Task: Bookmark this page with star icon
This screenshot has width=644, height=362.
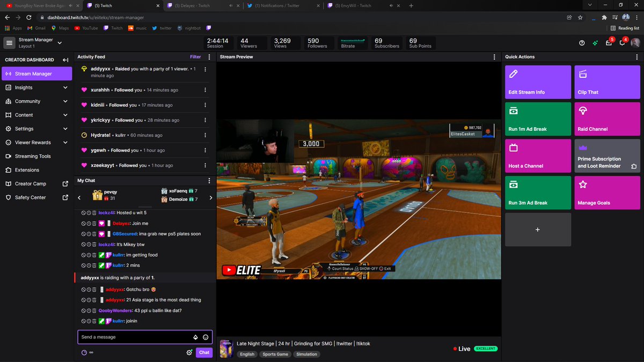Action: point(580,17)
